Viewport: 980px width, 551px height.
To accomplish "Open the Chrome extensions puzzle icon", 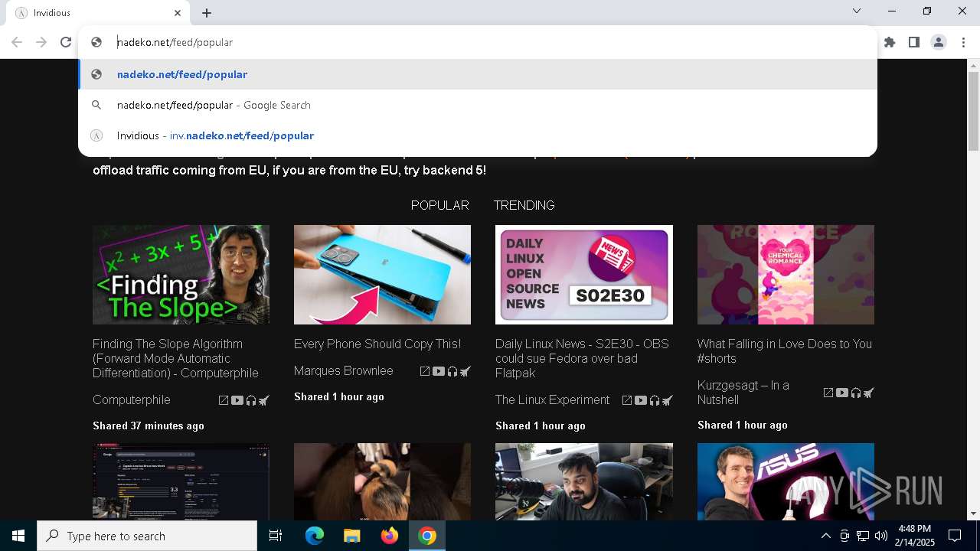I will click(890, 42).
